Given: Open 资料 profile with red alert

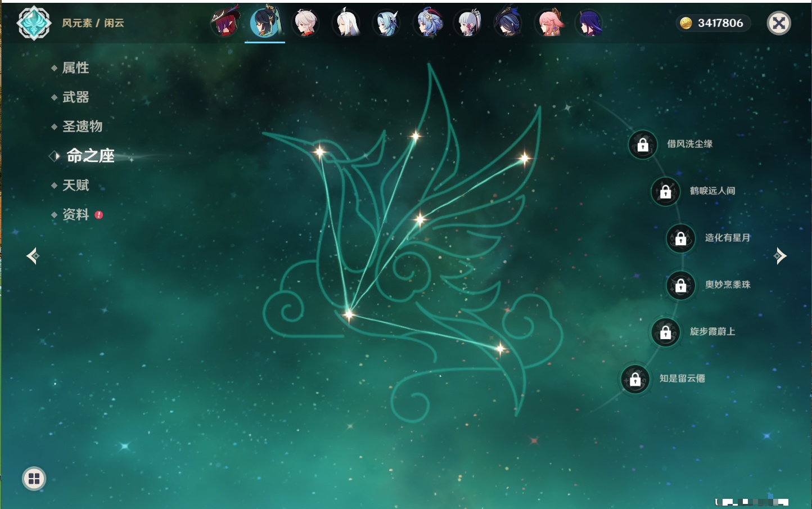Looking at the screenshot, I should (75, 214).
